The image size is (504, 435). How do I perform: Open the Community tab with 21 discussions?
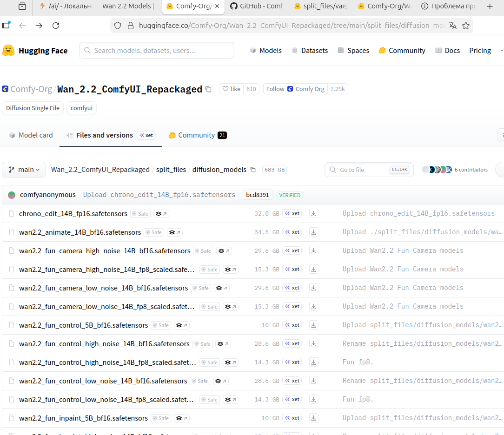pyautogui.click(x=198, y=135)
